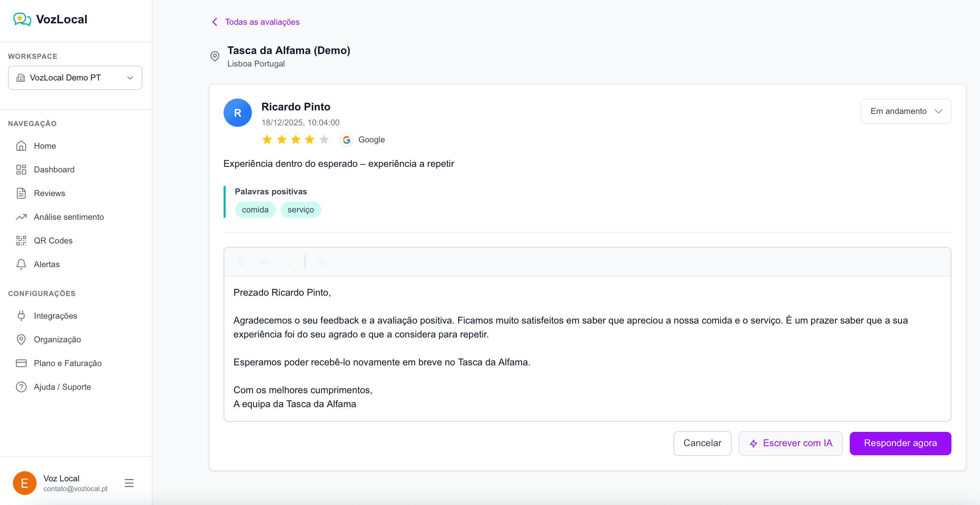Click the Integrações plug icon
Screen dimensions: 980x505
coord(21,316)
